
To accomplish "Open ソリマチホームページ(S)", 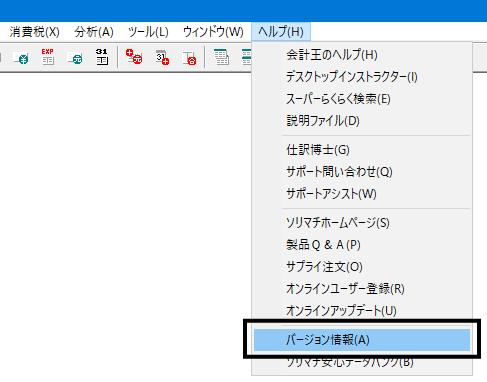I will click(362, 223).
